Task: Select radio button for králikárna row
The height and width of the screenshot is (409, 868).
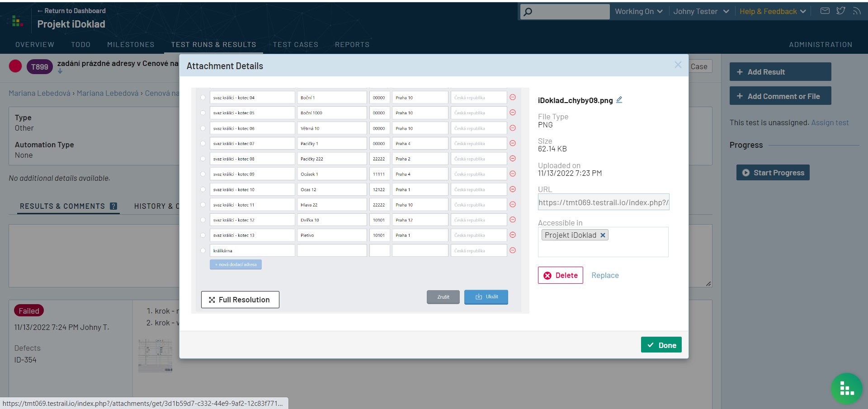Action: [x=203, y=251]
